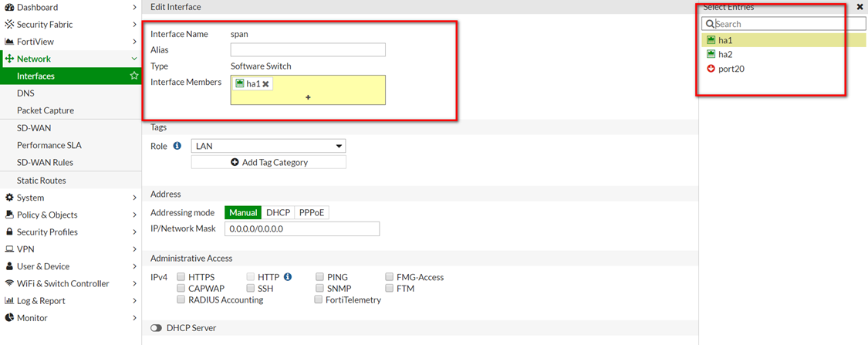Enable SSH administrative access
The image size is (868, 345).
pos(250,289)
